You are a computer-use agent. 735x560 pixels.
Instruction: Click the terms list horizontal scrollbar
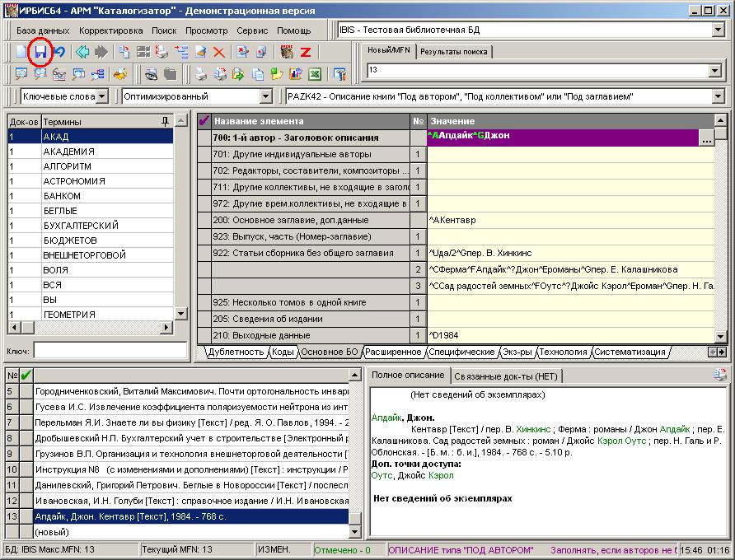tap(91, 329)
